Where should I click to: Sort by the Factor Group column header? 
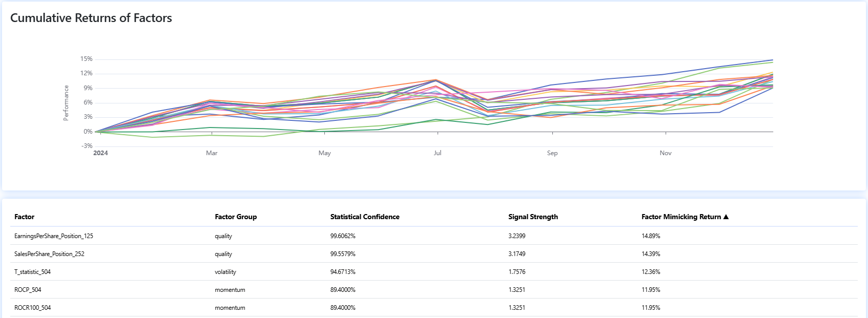pyautogui.click(x=236, y=217)
